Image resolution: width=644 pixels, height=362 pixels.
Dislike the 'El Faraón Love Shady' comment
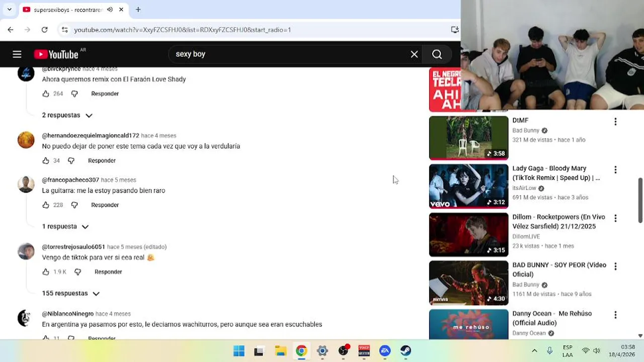coord(74,94)
